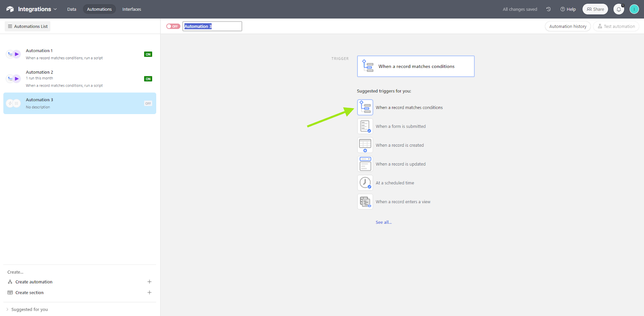Click the plus icon beside Create automation
This screenshot has height=316, width=644.
(x=149, y=282)
